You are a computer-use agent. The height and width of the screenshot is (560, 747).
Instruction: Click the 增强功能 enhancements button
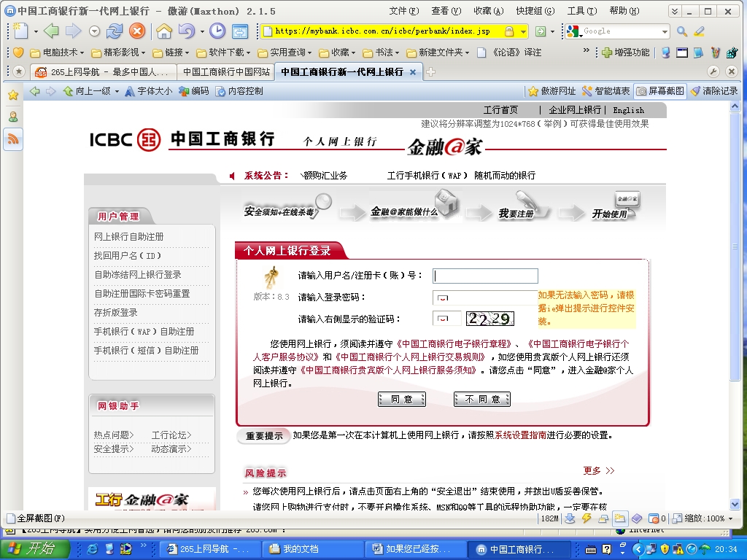pos(625,52)
